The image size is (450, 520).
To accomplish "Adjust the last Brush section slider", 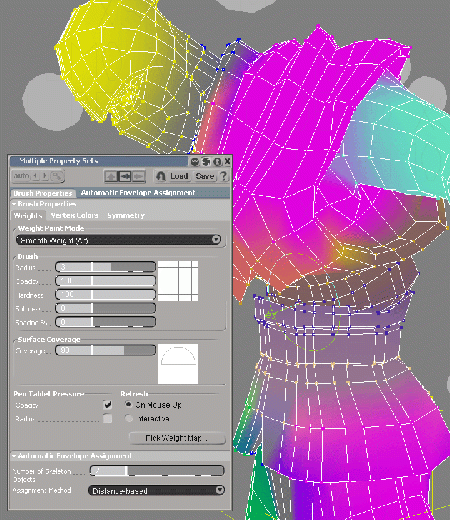I will pyautogui.click(x=105, y=322).
